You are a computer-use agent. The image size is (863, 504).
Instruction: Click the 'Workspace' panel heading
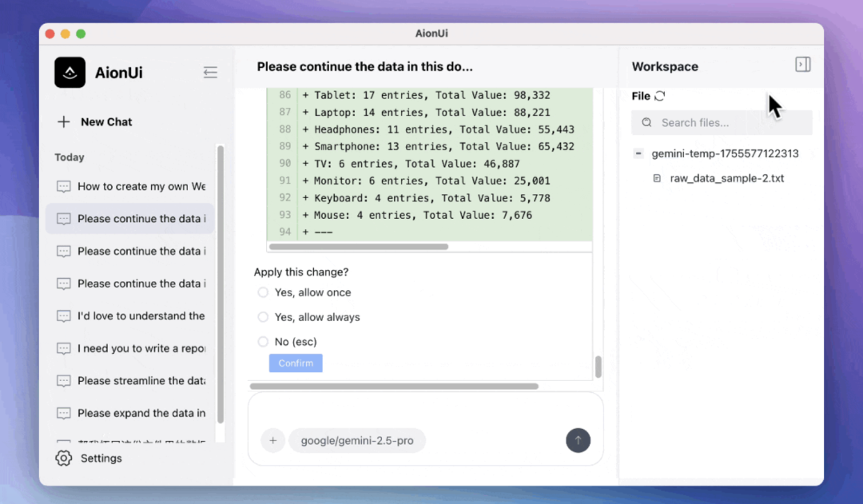pyautogui.click(x=665, y=66)
